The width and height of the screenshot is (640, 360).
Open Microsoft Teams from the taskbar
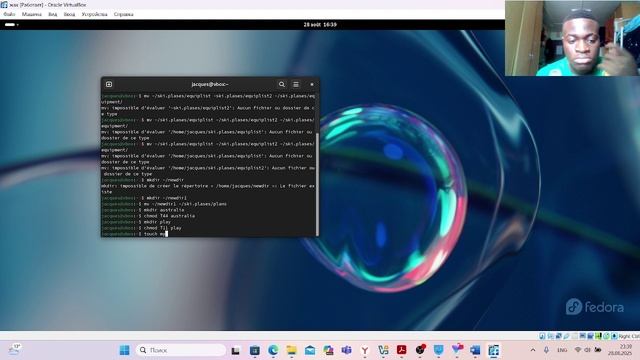[347, 350]
